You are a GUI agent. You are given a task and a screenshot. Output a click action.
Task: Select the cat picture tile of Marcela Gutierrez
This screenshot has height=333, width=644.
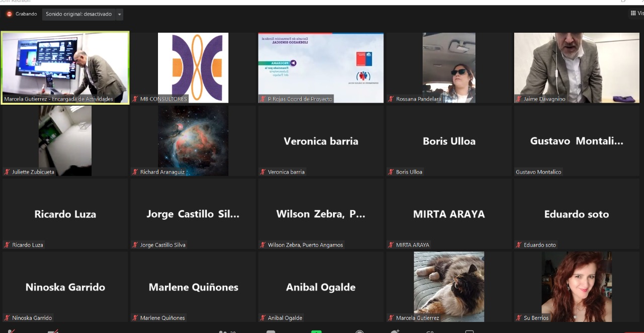point(449,286)
